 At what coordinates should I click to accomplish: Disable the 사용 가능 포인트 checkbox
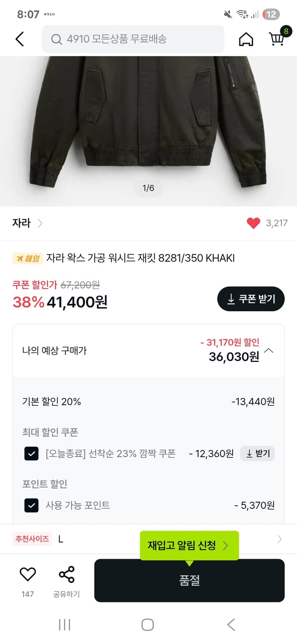[30, 505]
